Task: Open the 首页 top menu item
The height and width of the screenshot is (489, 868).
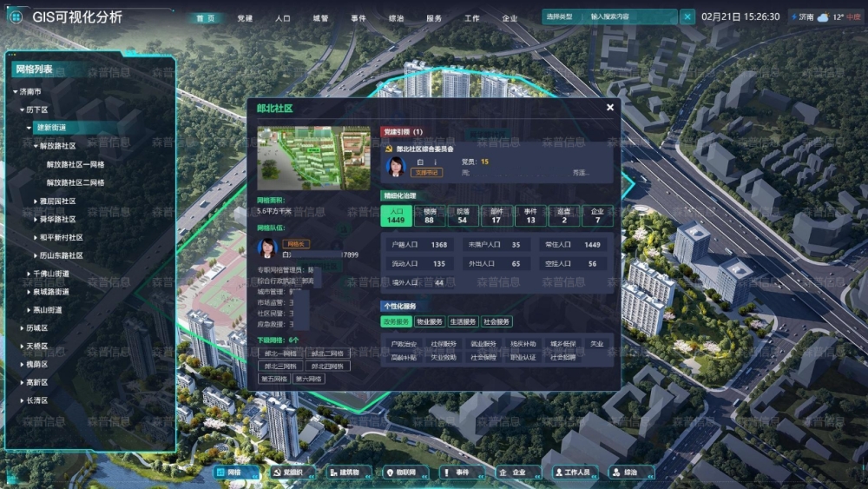Action: pyautogui.click(x=206, y=18)
